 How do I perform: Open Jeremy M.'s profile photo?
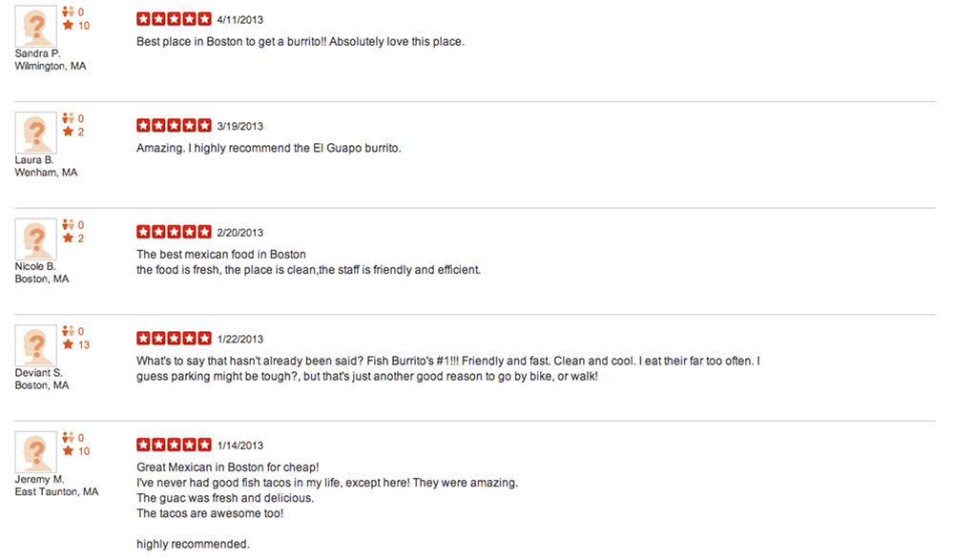click(35, 451)
